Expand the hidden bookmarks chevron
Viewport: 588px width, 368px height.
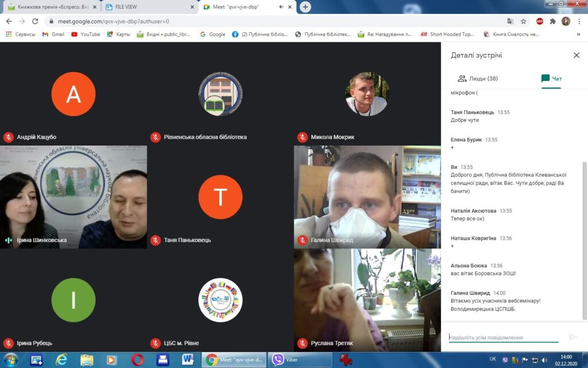[578, 34]
